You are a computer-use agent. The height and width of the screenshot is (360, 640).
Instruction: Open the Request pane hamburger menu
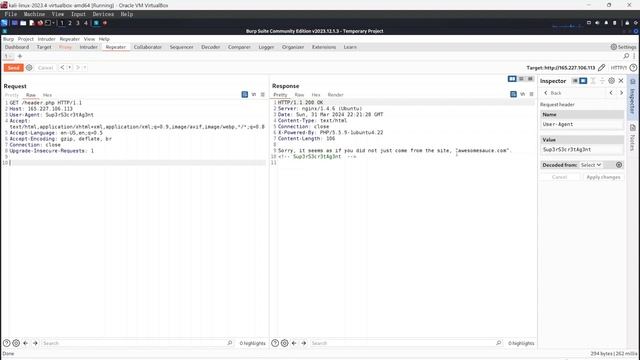262,94
